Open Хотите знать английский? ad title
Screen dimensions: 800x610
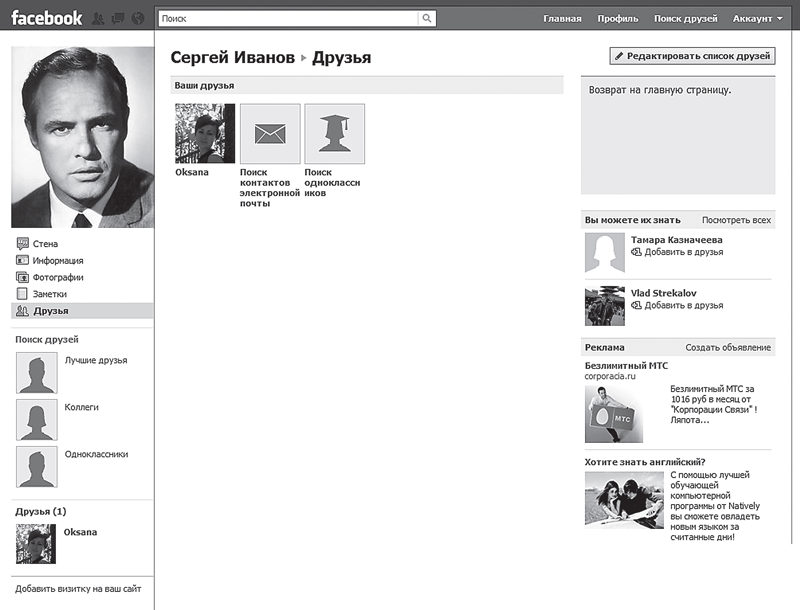pos(645,462)
